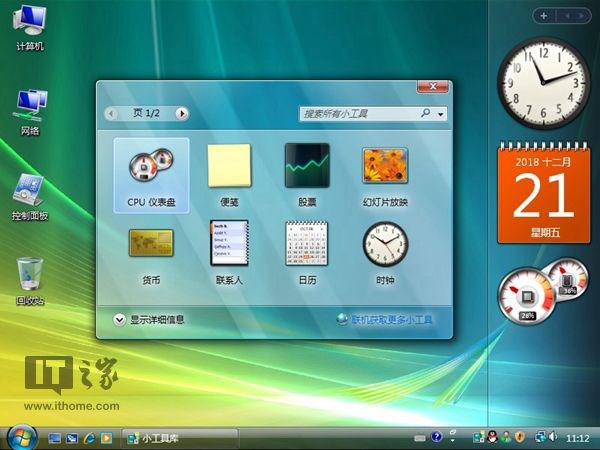Click Switch between windows quick launch icon
Viewport: 600px width, 450px height.
[x=72, y=438]
